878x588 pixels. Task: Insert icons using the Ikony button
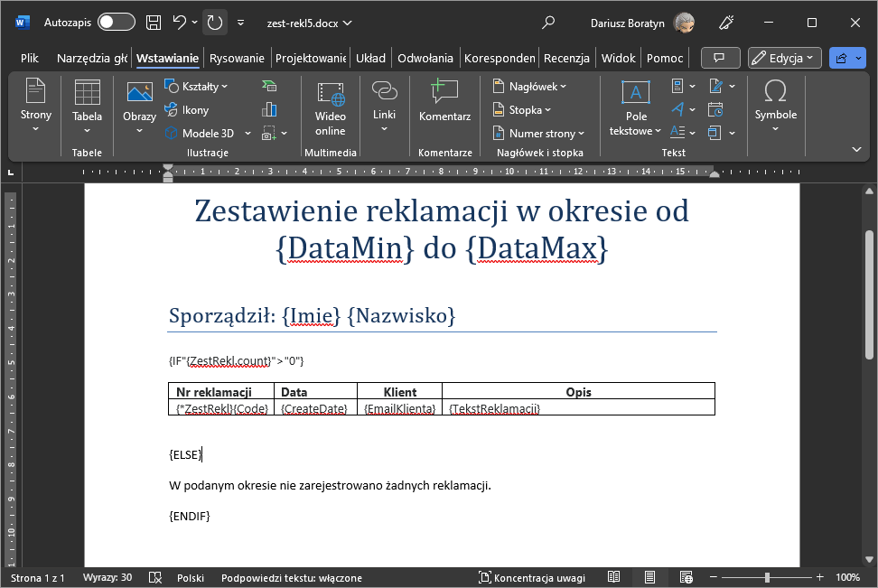(x=197, y=109)
